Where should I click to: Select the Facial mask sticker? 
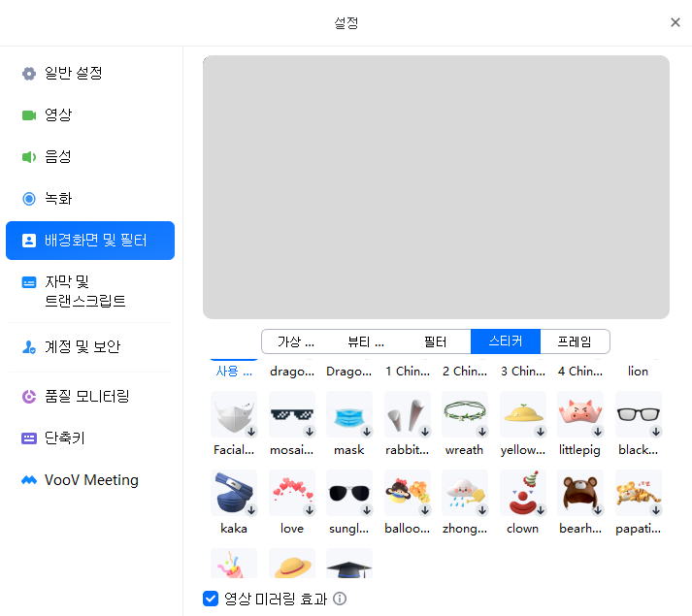(233, 415)
